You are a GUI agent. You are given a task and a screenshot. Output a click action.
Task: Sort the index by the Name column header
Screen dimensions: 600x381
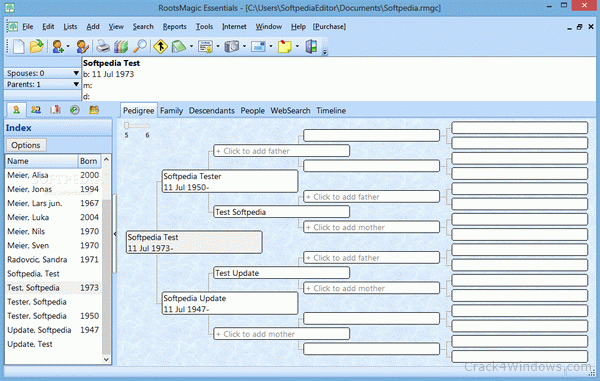(x=41, y=161)
